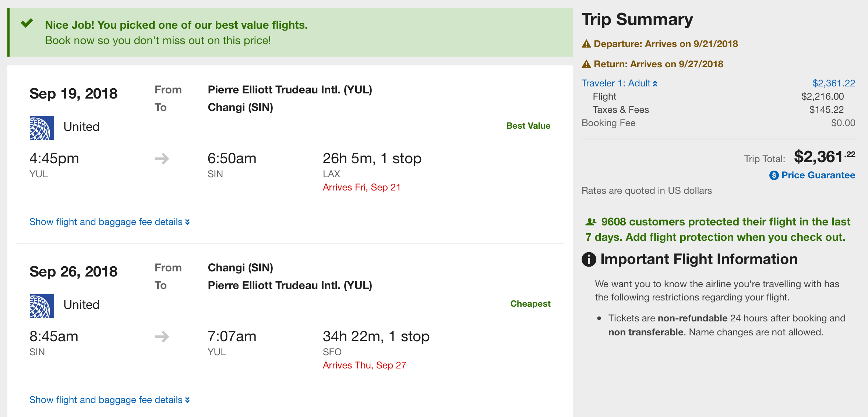
Task: Click the United logo for Sep 26 flight
Action: [42, 306]
